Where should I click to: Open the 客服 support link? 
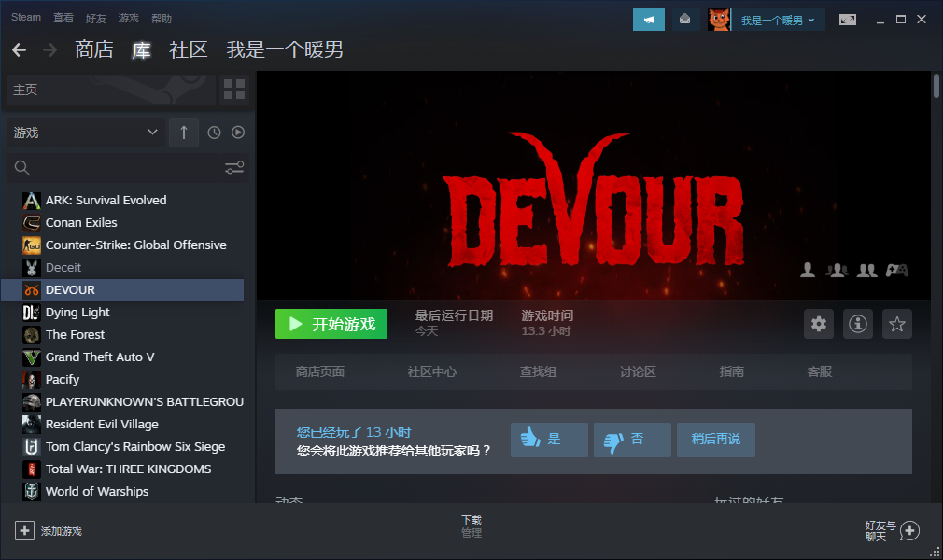coord(819,371)
